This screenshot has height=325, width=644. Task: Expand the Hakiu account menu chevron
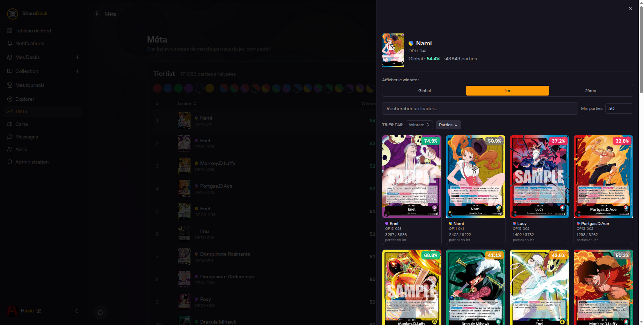pos(77,311)
